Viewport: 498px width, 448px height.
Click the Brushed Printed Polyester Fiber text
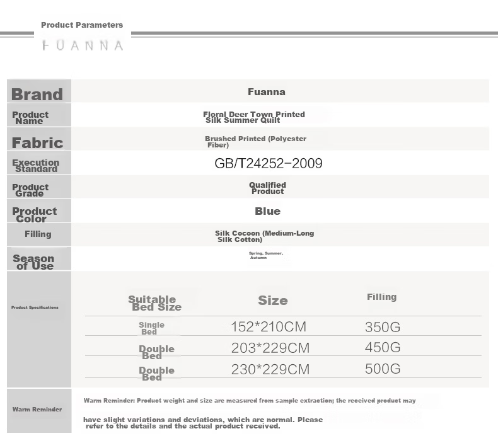[255, 142]
